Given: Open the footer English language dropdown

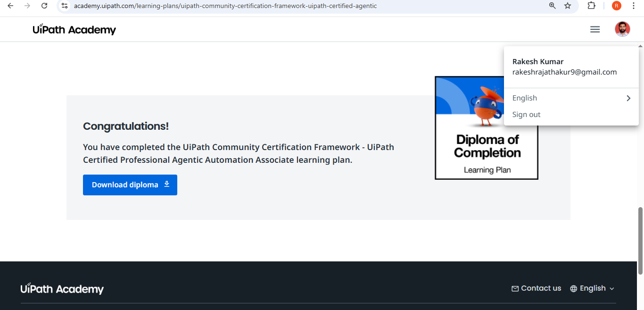Looking at the screenshot, I should 592,288.
